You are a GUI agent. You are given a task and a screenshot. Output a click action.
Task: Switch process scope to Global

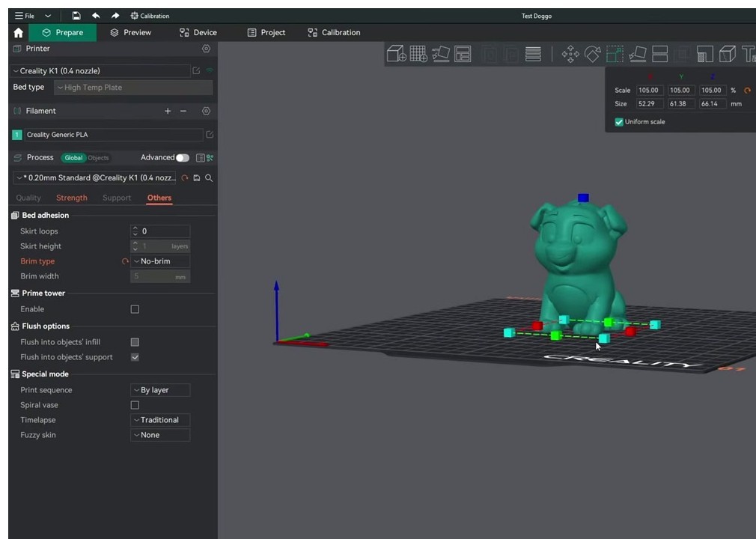[x=73, y=158]
